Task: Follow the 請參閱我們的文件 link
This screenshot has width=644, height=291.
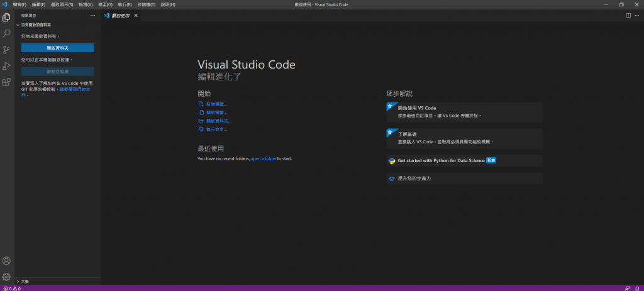Action: 75,89
